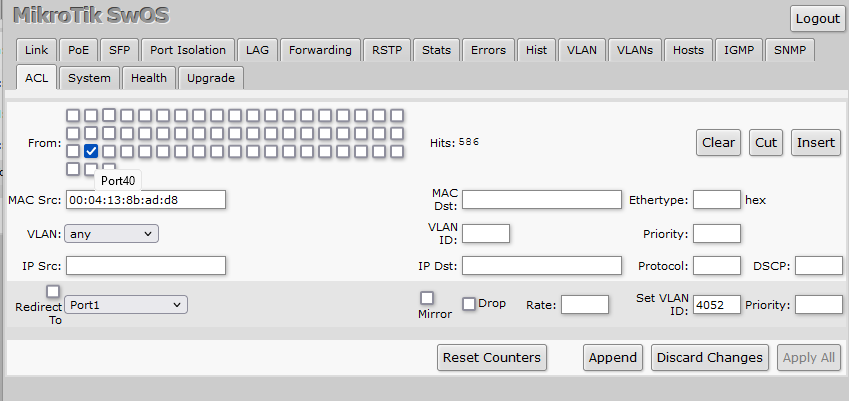The width and height of the screenshot is (849, 401).
Task: Open the Forwarding tab
Action: click(x=320, y=50)
